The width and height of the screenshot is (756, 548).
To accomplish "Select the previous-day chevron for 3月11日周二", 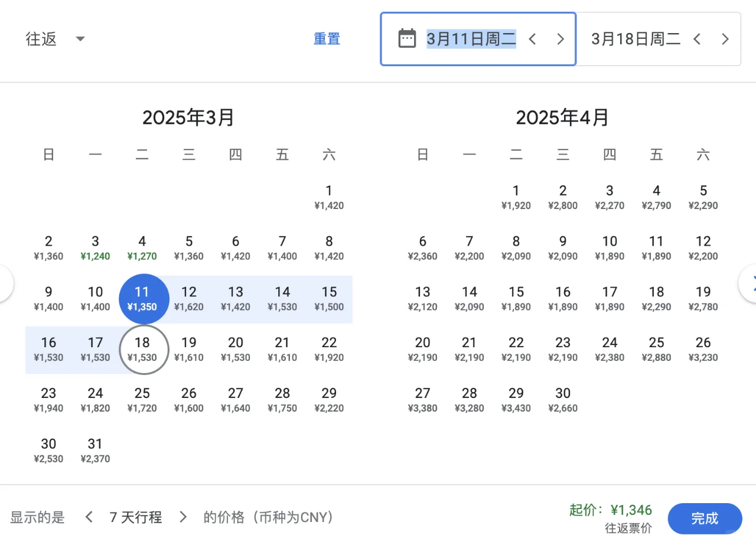I will pos(532,38).
